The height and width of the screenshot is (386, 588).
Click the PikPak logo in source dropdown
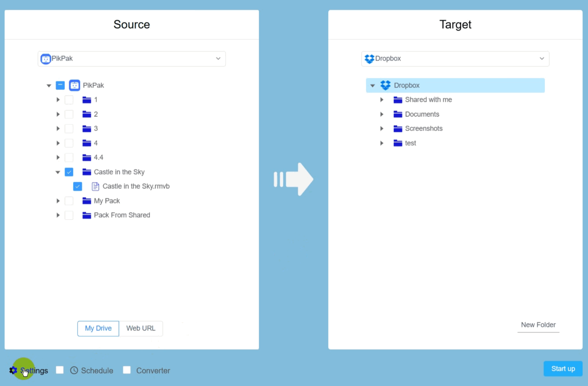click(46, 59)
